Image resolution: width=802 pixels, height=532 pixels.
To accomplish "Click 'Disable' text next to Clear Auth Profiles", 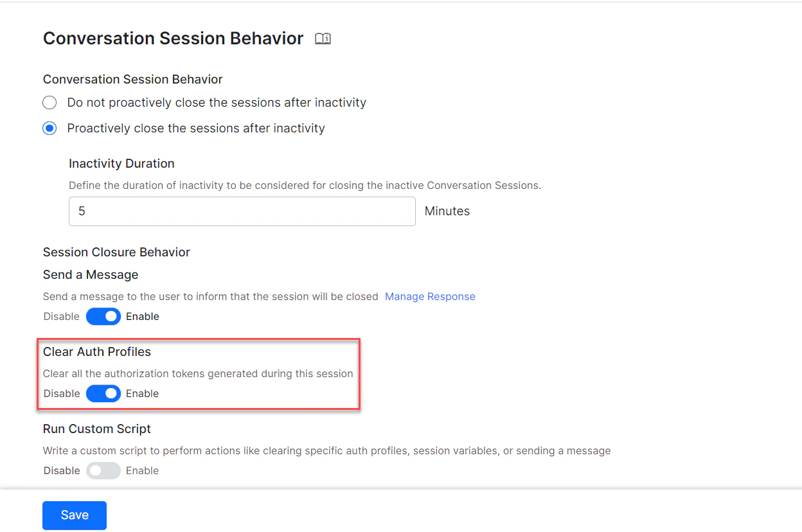I will tap(61, 393).
